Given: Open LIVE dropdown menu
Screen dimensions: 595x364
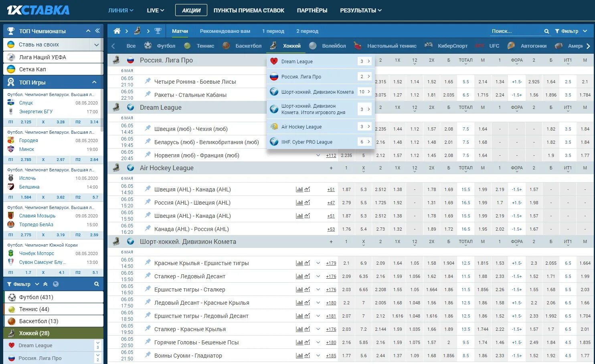Looking at the screenshot, I should (x=156, y=10).
